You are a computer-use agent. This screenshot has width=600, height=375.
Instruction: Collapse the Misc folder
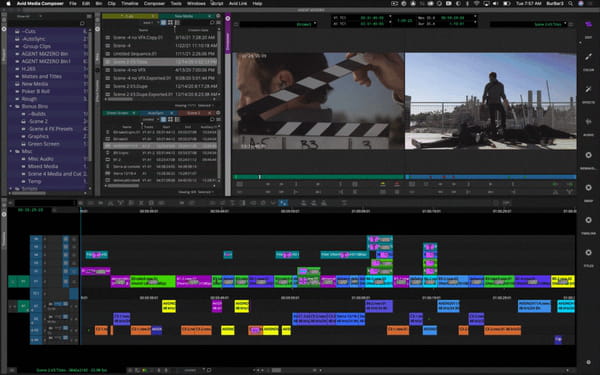coord(11,152)
